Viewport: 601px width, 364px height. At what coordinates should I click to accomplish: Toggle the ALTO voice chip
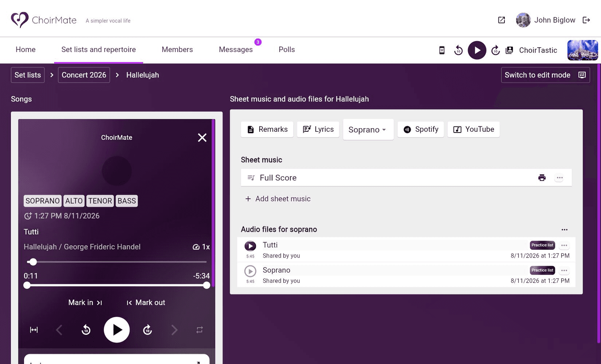(74, 201)
